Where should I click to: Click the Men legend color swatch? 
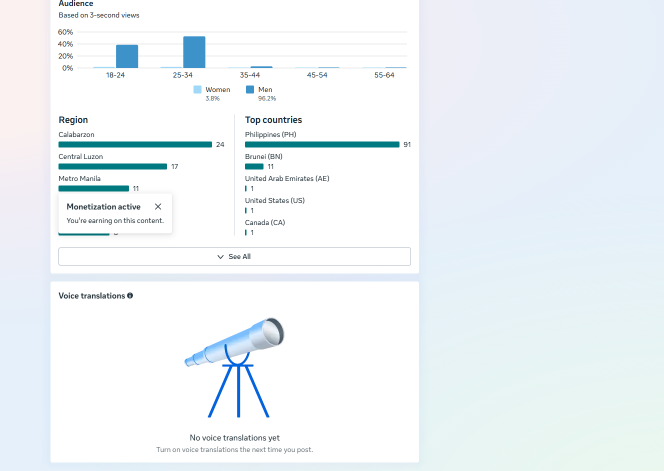250,89
